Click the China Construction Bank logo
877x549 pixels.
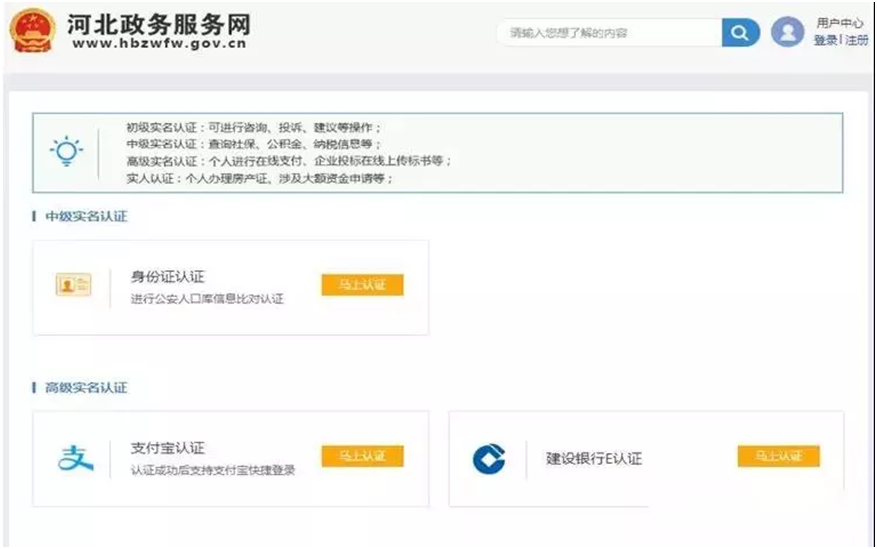(489, 459)
